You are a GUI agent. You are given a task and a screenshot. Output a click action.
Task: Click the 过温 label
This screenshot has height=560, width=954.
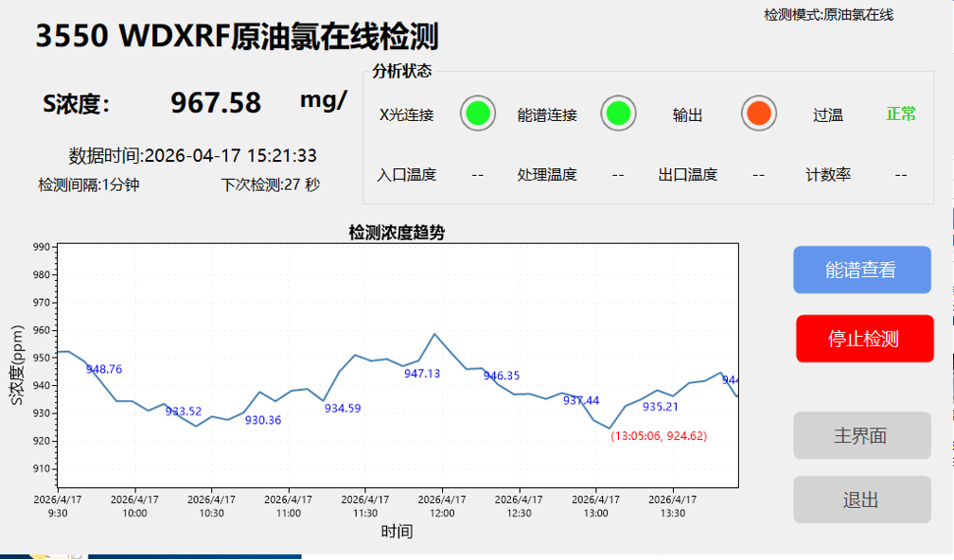(x=828, y=114)
